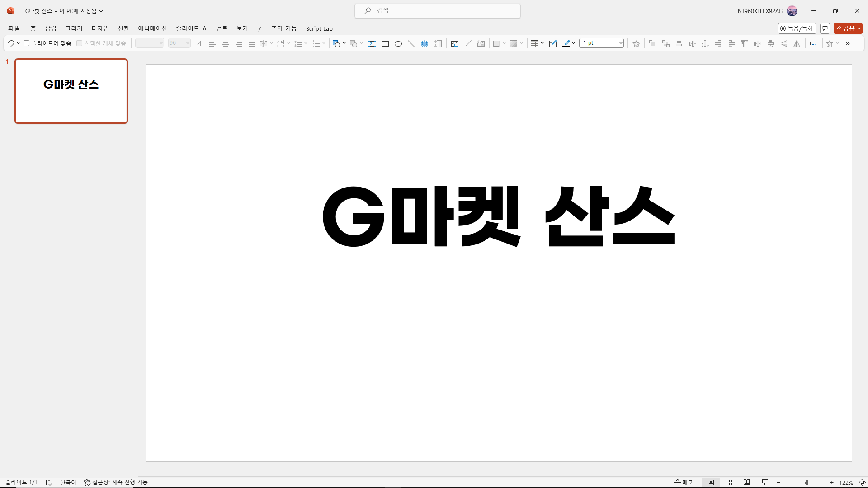This screenshot has height=488, width=868.
Task: Switch to reading view in status bar
Action: click(x=747, y=483)
